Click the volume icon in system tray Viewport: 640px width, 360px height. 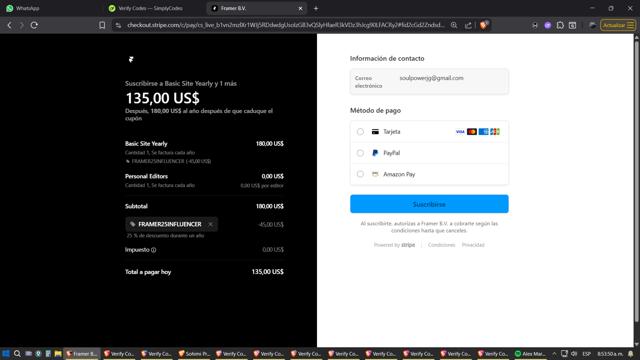574,353
